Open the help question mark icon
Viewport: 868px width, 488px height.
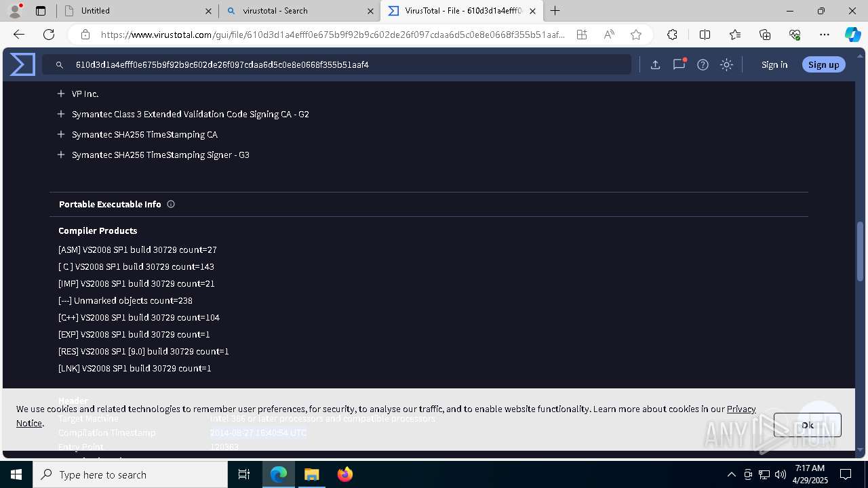click(703, 65)
